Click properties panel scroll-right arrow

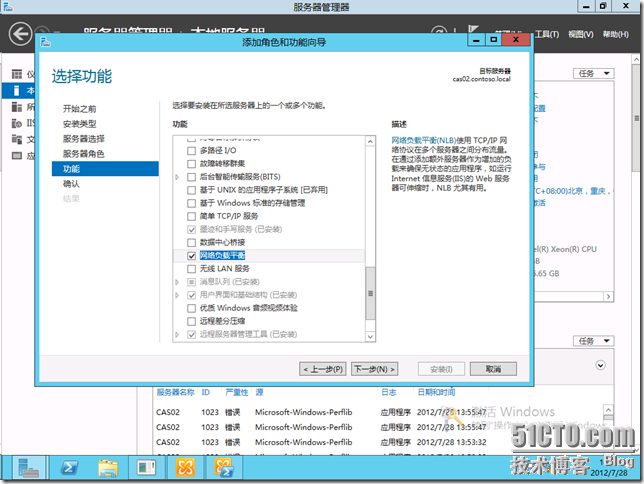(x=608, y=297)
